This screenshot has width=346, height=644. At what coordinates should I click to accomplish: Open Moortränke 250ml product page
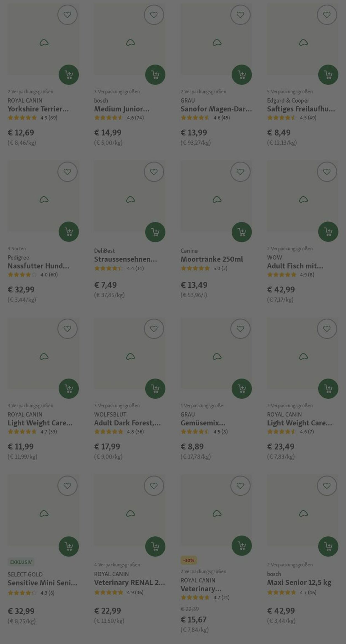pos(212,259)
